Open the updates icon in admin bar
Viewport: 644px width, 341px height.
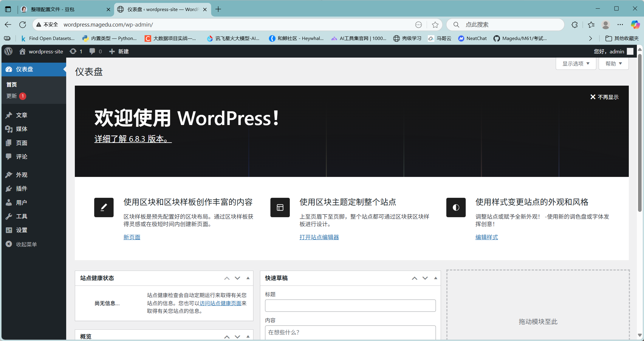[x=73, y=51]
